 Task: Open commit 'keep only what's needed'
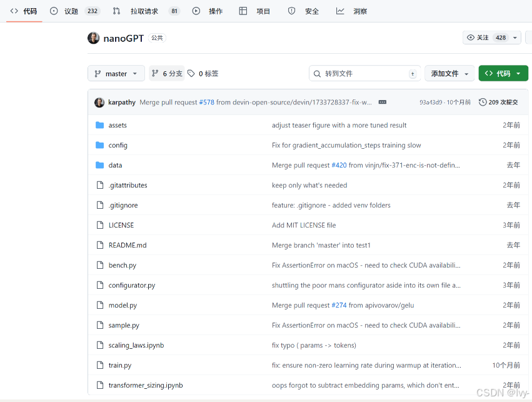click(309, 185)
